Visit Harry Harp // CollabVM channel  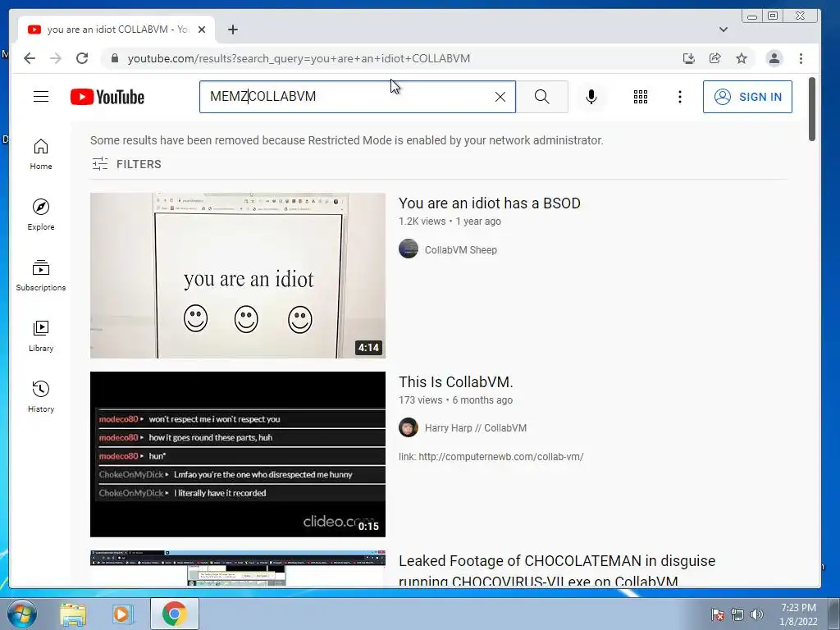pyautogui.click(x=476, y=428)
